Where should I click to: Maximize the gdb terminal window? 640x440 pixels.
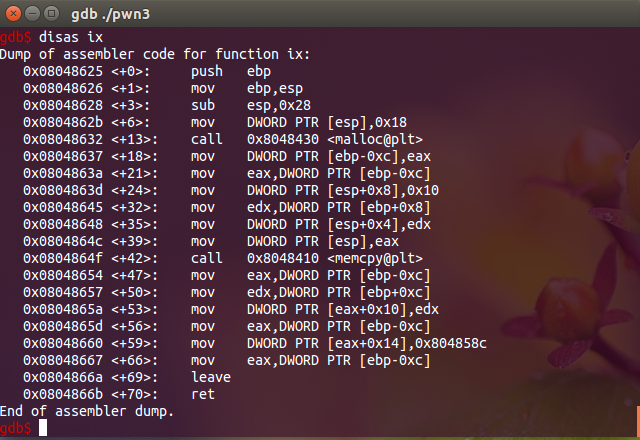tap(51, 13)
